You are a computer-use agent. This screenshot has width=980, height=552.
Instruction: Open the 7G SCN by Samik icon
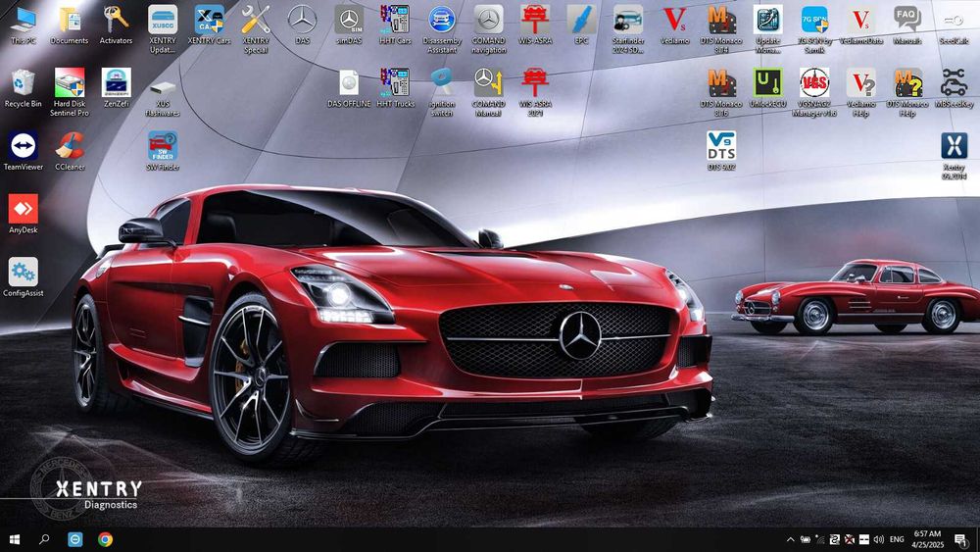(x=814, y=28)
